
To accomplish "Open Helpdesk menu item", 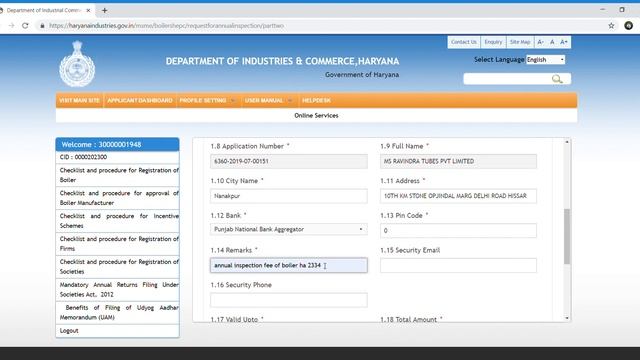I will coord(316,100).
